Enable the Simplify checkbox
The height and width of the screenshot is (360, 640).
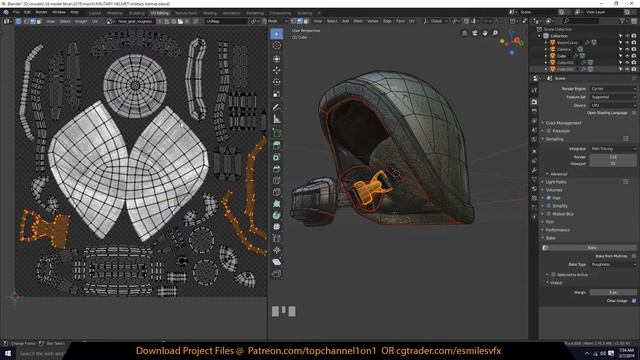(x=549, y=206)
